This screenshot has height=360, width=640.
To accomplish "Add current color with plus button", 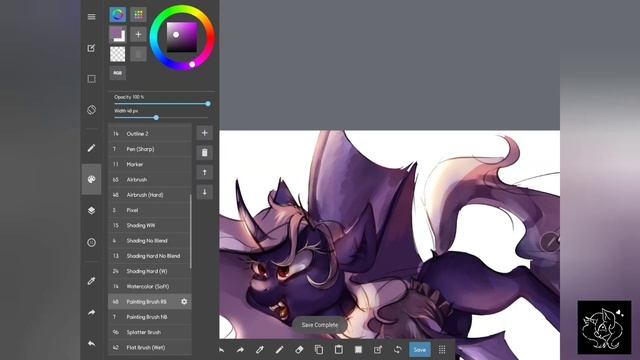I will 138,34.
